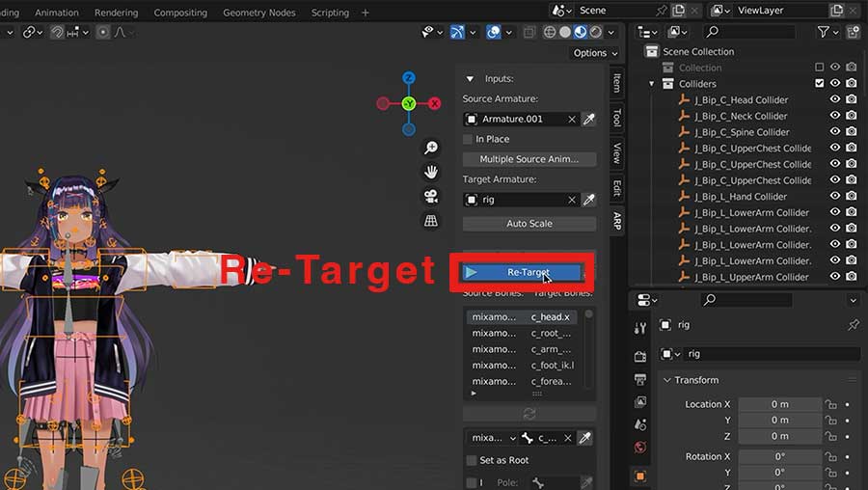
Task: Open the outliner filter funnel
Action: click(824, 32)
